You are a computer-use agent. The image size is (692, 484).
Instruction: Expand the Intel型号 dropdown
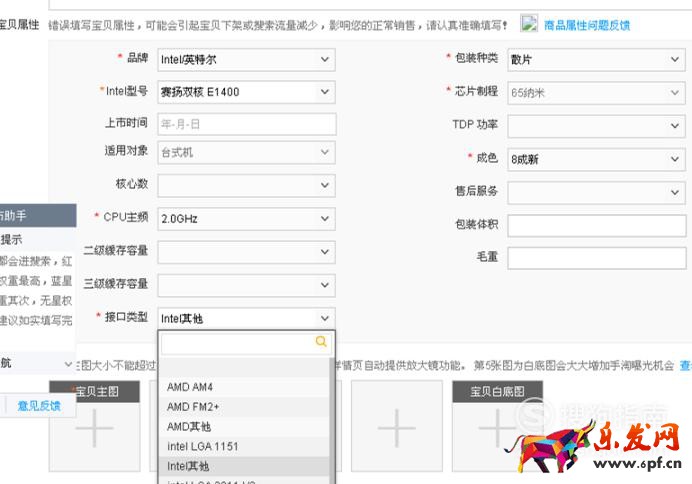pyautogui.click(x=246, y=92)
